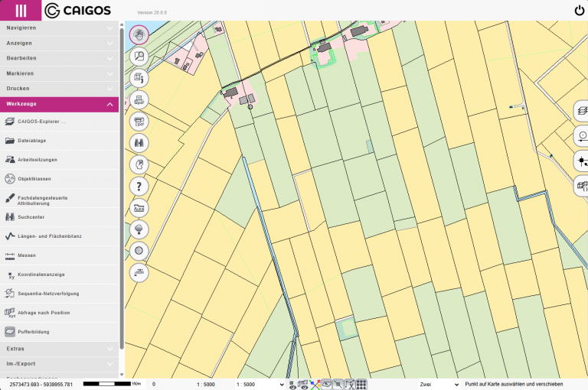This screenshot has width=588, height=390.
Task: Start the Messen tool
Action: click(x=59, y=255)
